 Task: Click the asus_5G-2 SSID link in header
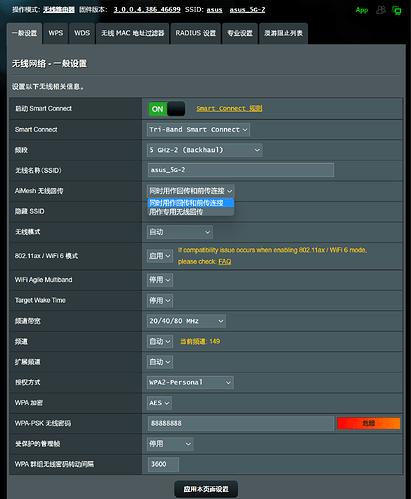click(x=247, y=10)
